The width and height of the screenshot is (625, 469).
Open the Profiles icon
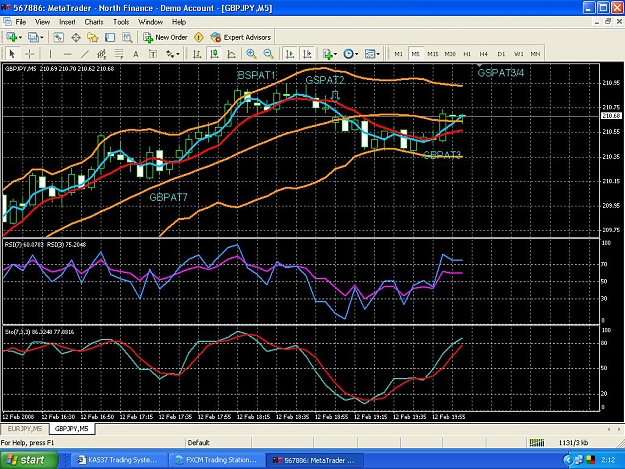point(33,37)
